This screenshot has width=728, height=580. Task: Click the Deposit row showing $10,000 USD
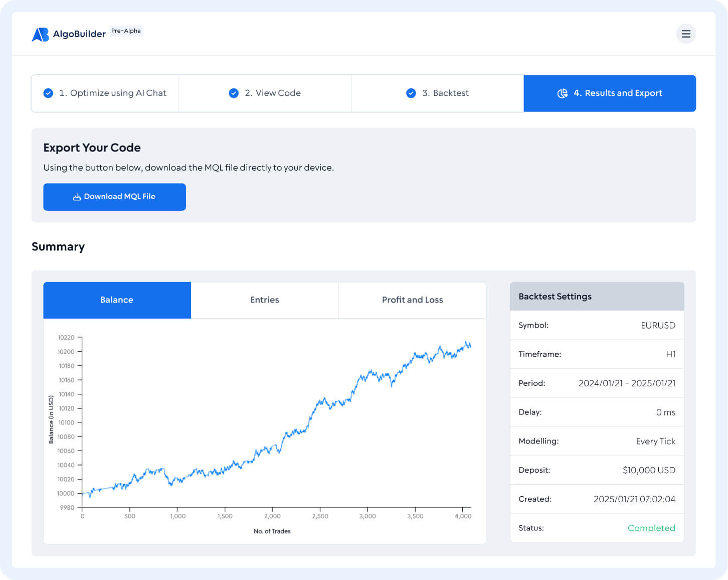597,470
